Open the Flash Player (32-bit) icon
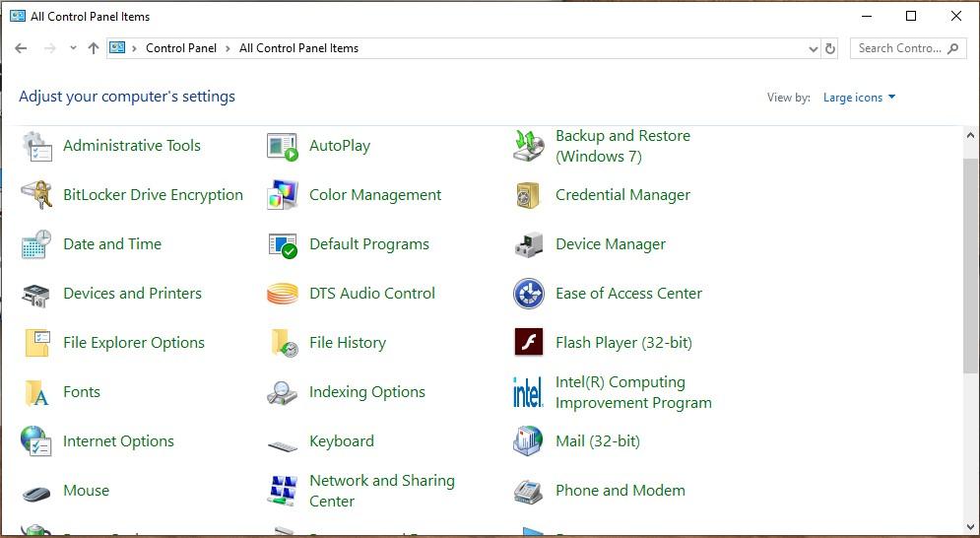This screenshot has width=980, height=538. pos(529,343)
